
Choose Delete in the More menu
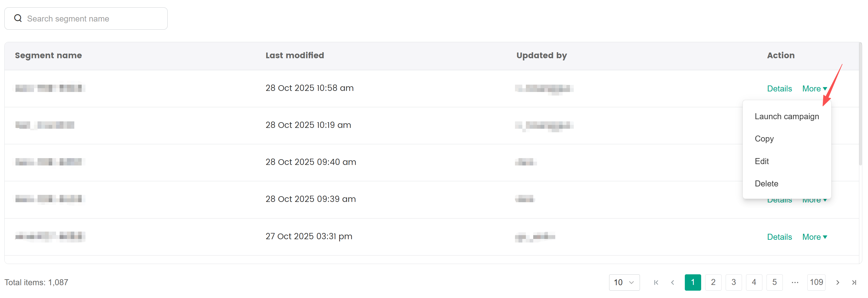coord(766,183)
